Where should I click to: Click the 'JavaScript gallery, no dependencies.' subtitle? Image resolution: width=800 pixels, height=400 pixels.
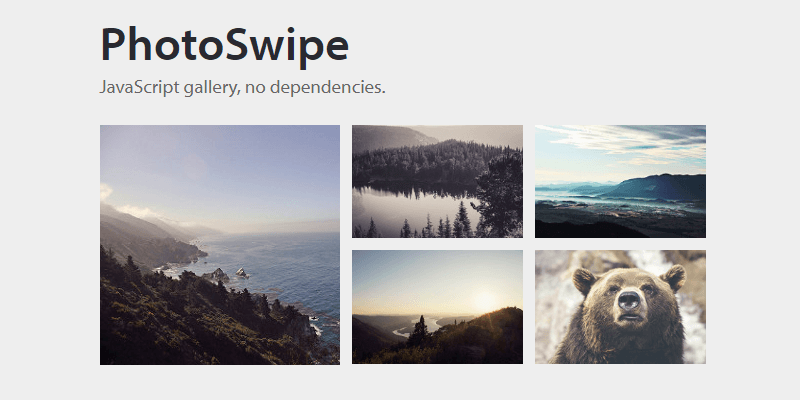click(242, 87)
